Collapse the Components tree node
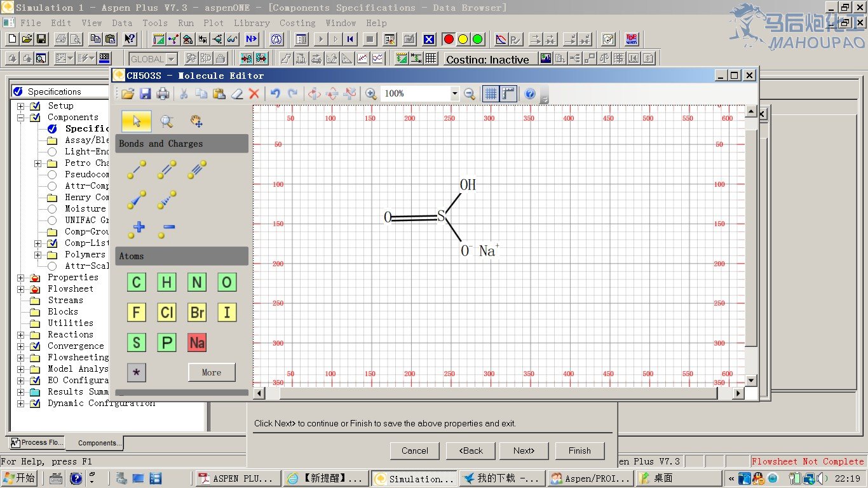 (21, 118)
